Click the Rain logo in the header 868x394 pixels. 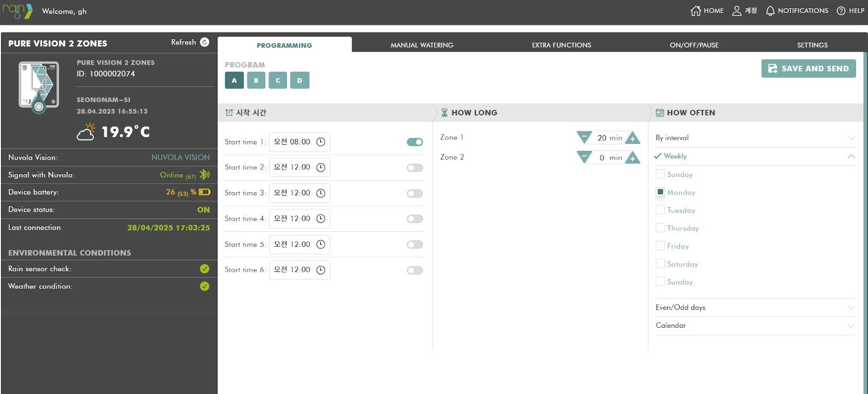tap(17, 11)
